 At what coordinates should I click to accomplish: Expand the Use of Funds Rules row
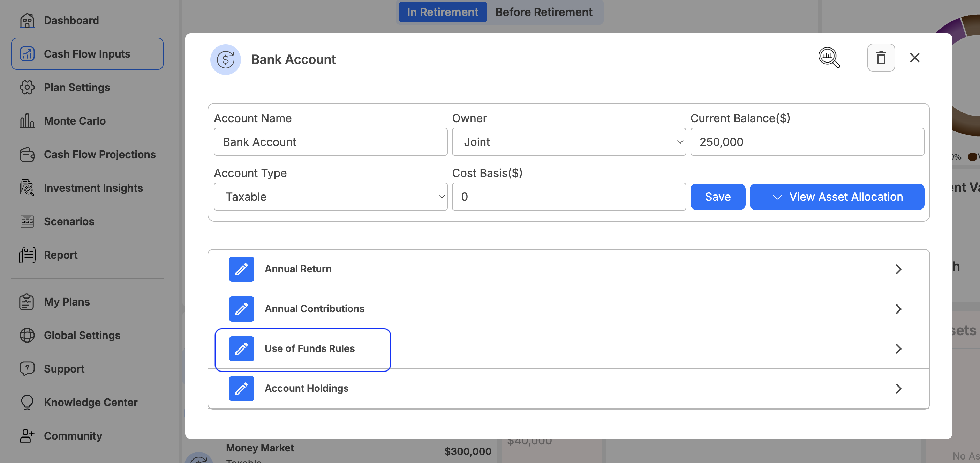(x=568, y=348)
